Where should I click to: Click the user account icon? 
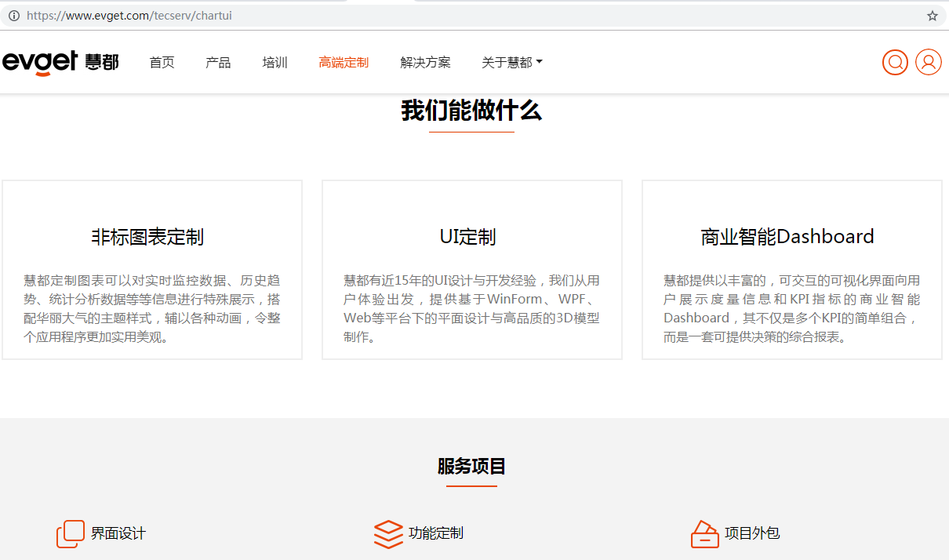pyautogui.click(x=929, y=62)
